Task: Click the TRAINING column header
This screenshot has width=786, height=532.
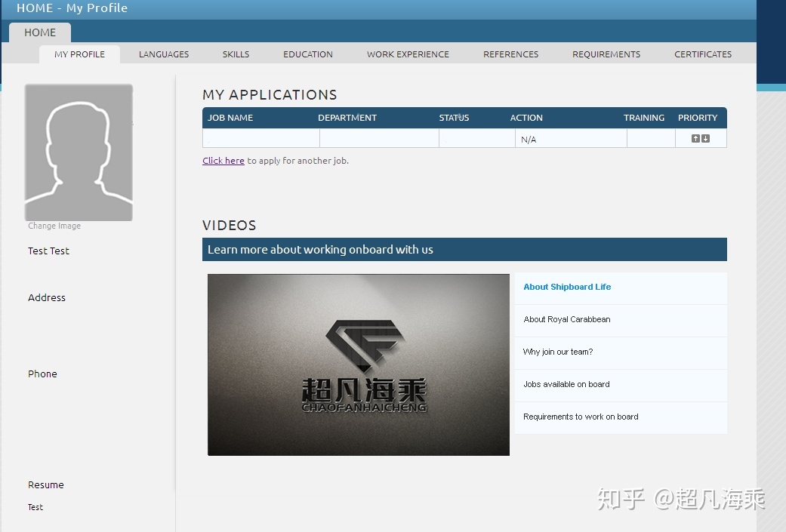Action: 643,118
